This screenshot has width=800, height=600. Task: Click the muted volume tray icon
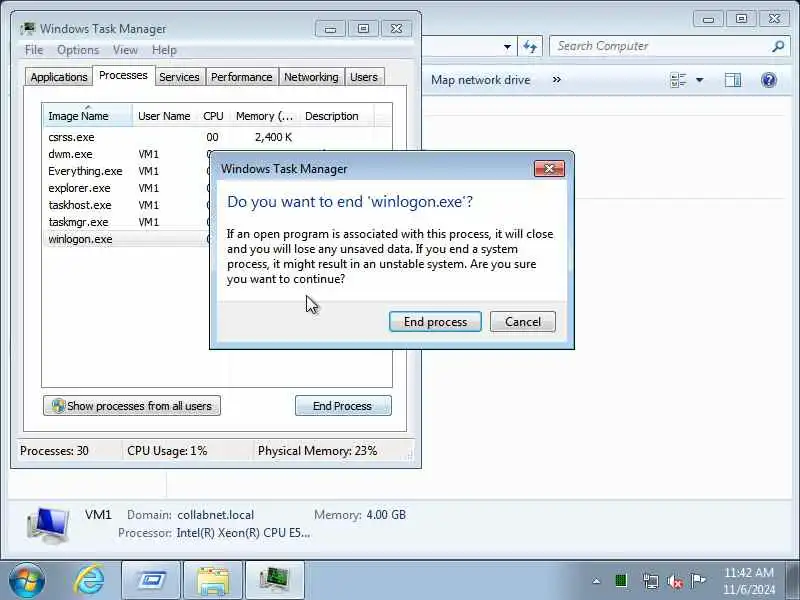click(x=674, y=581)
